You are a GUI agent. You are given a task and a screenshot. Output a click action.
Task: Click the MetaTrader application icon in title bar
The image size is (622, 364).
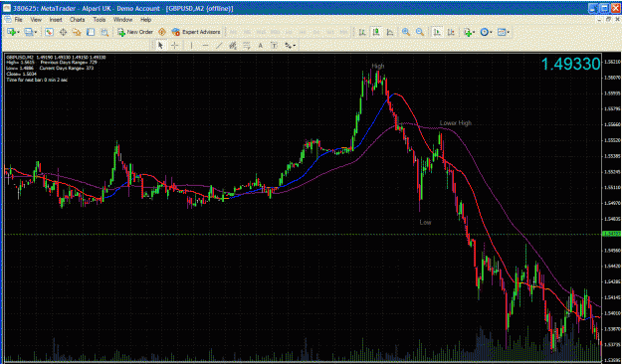(7, 8)
